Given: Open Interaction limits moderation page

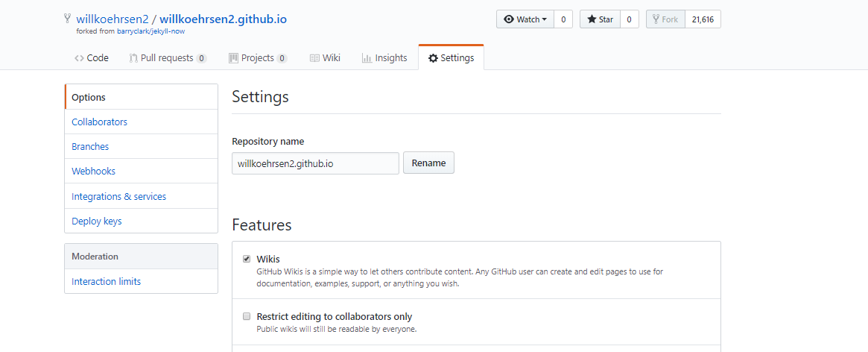Looking at the screenshot, I should pyautogui.click(x=106, y=281).
